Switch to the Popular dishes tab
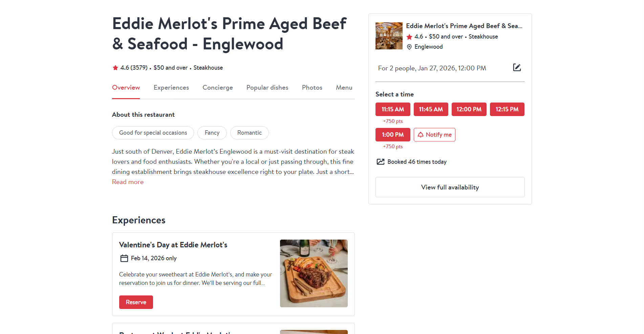 pos(267,88)
